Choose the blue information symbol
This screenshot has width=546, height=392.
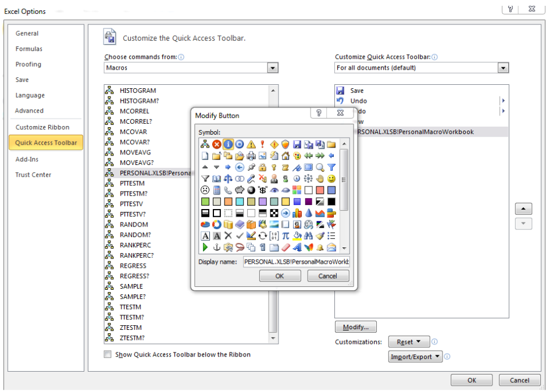(228, 145)
